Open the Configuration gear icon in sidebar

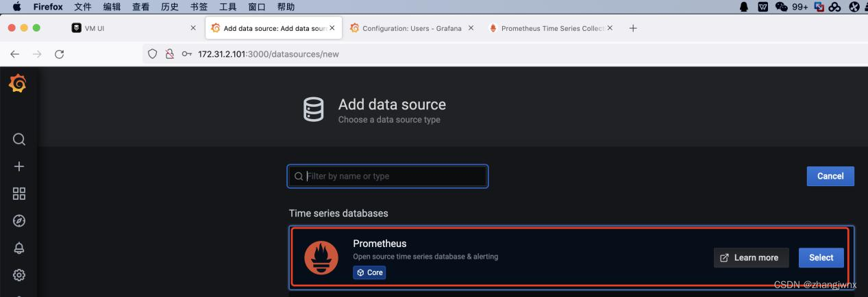tap(19, 275)
